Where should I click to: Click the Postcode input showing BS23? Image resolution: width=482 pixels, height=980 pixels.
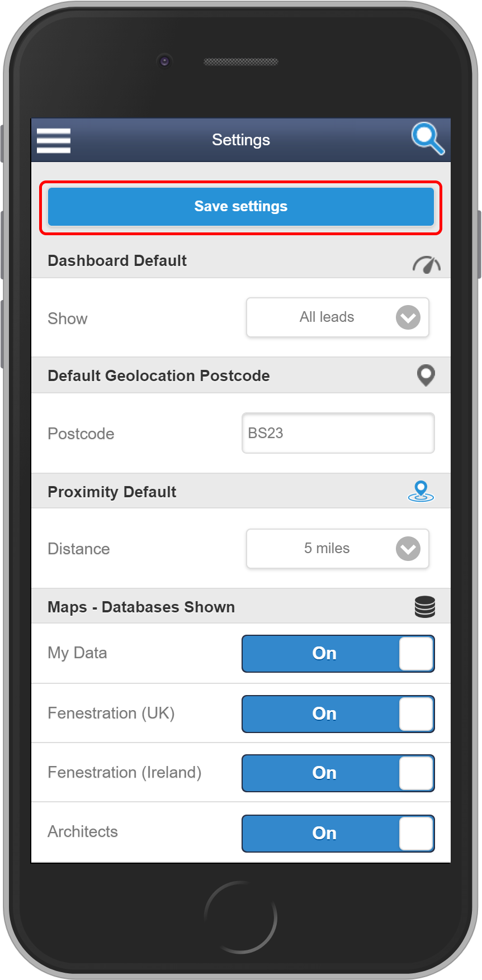pos(337,433)
